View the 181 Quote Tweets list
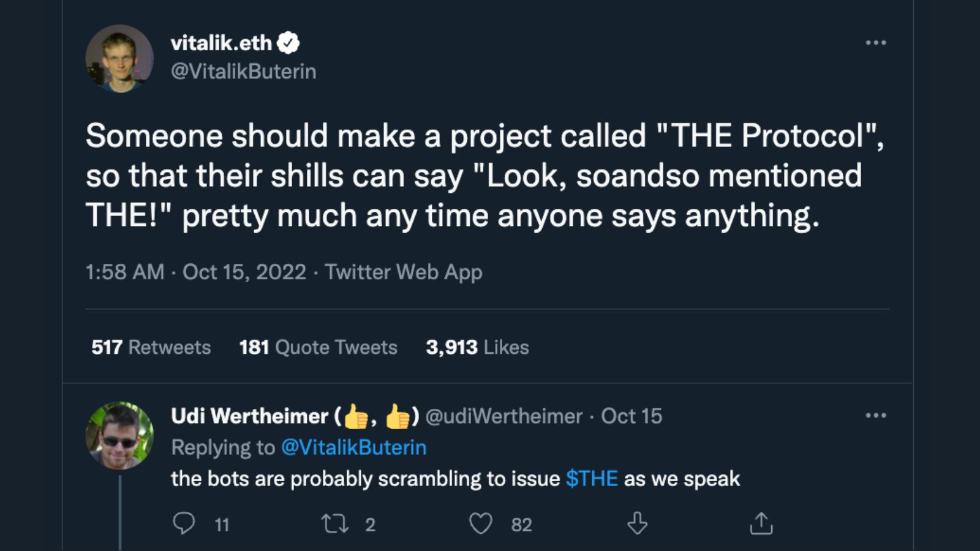The image size is (980, 551). point(318,347)
